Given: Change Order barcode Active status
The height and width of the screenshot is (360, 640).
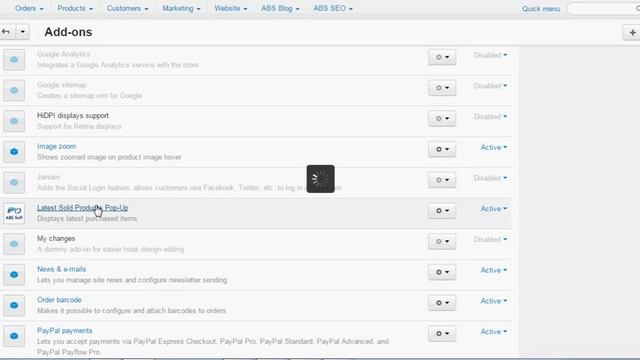Looking at the screenshot, I should [x=493, y=301].
